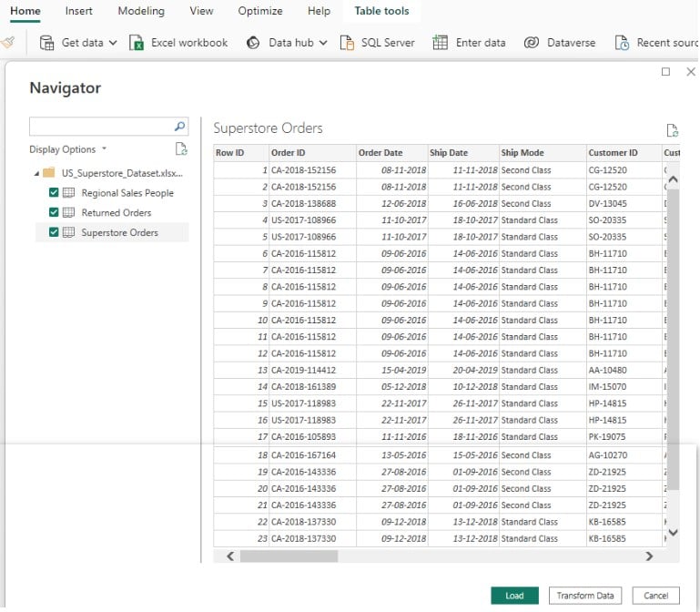The width and height of the screenshot is (700, 612).
Task: Click the preview refresh icon above table
Action: pos(673,130)
